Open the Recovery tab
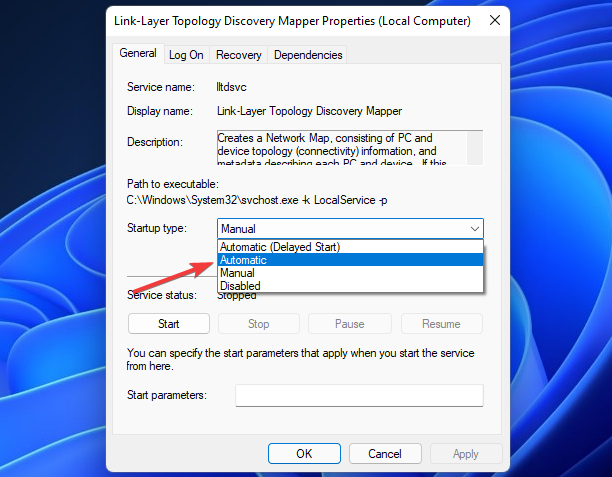 click(238, 55)
